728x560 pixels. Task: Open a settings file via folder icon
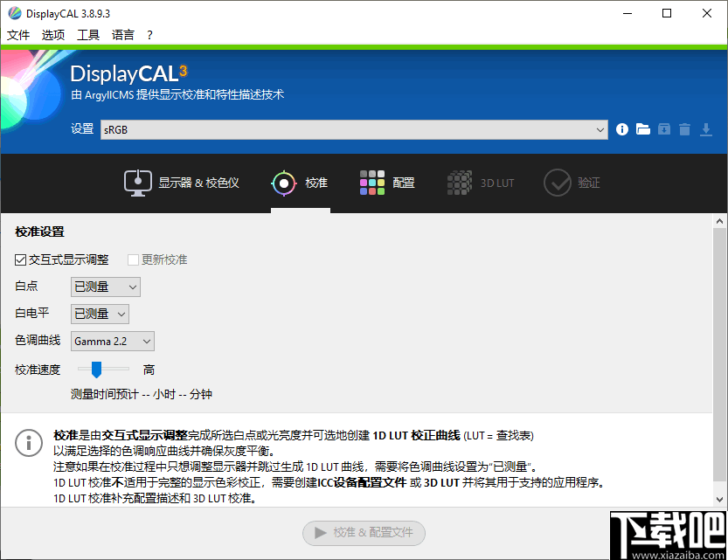(643, 128)
